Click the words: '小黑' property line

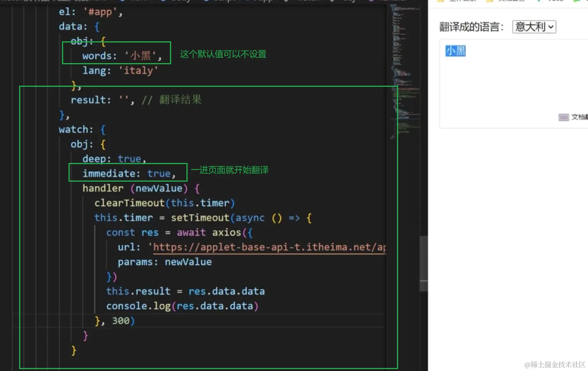click(122, 56)
